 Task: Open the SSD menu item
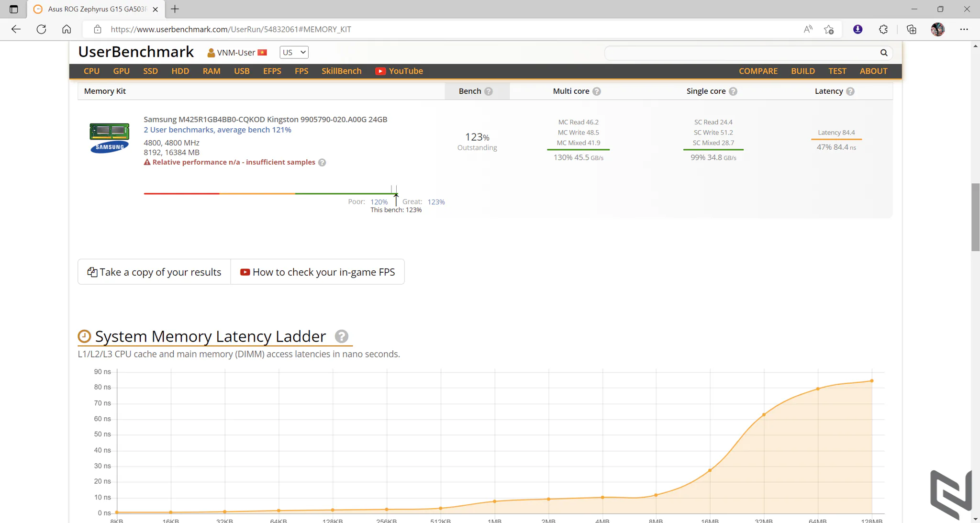coord(150,71)
